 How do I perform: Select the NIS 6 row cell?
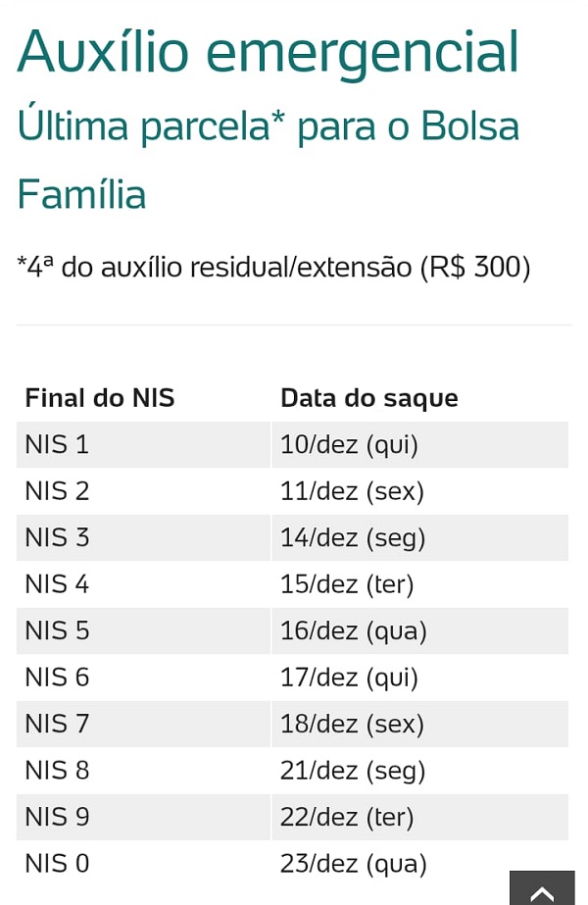[143, 677]
